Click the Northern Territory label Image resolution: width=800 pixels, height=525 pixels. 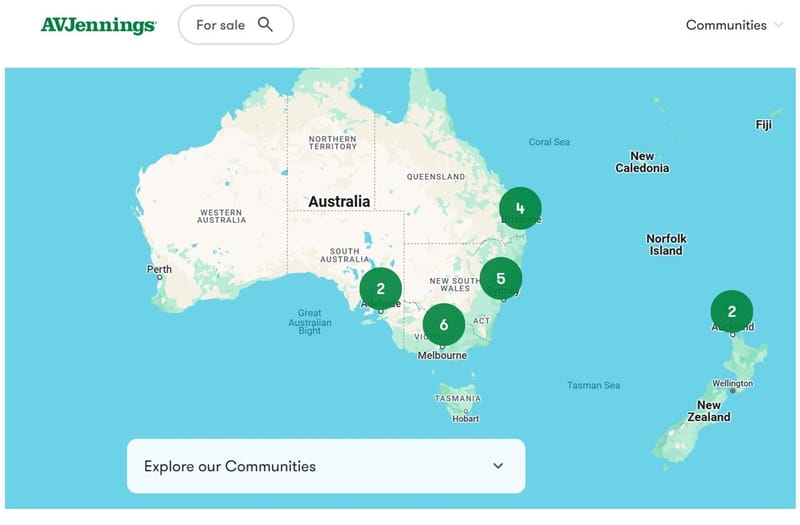(332, 143)
